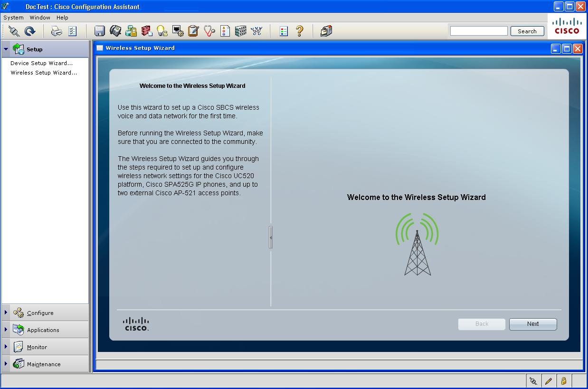Click the light bulb toolbar icon

[x=162, y=31]
